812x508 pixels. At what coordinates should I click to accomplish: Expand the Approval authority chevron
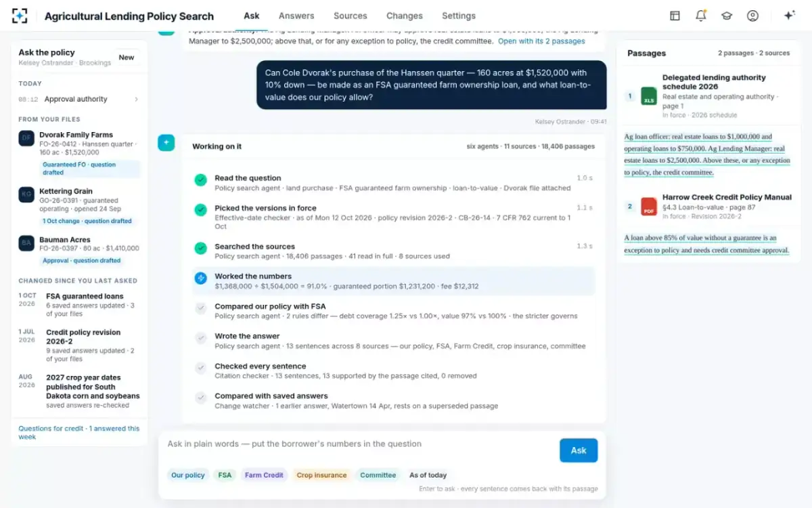(136, 100)
